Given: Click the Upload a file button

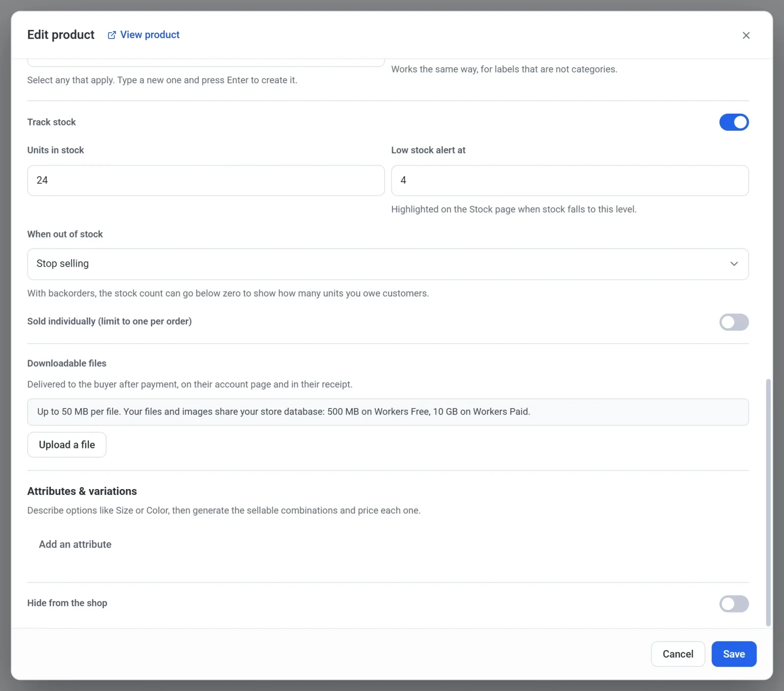Looking at the screenshot, I should [x=67, y=444].
